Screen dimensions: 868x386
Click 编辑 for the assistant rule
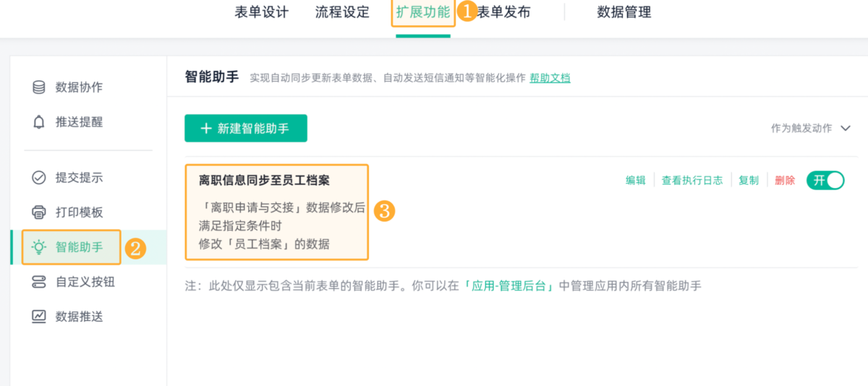point(636,180)
